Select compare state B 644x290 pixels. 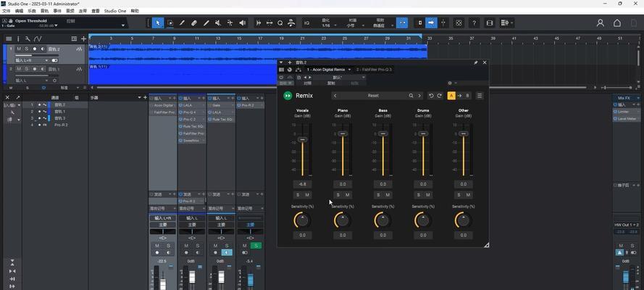click(467, 96)
